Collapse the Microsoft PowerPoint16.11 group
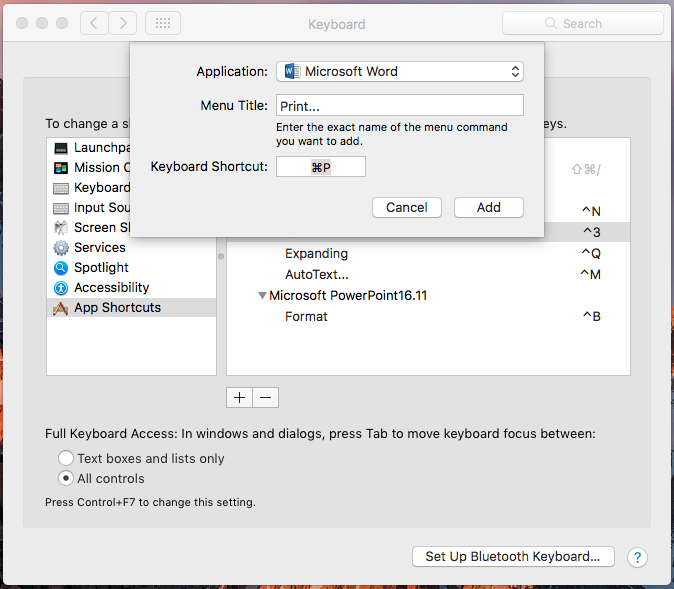Image resolution: width=674 pixels, height=589 pixels. coord(262,296)
